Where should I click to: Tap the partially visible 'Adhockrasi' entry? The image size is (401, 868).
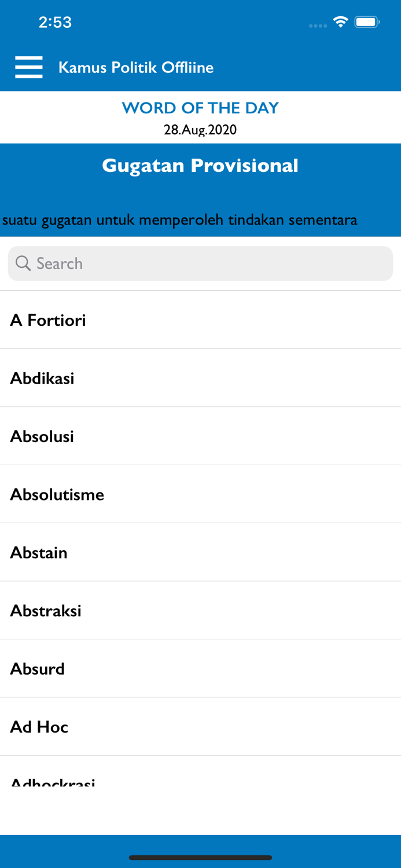tap(53, 782)
